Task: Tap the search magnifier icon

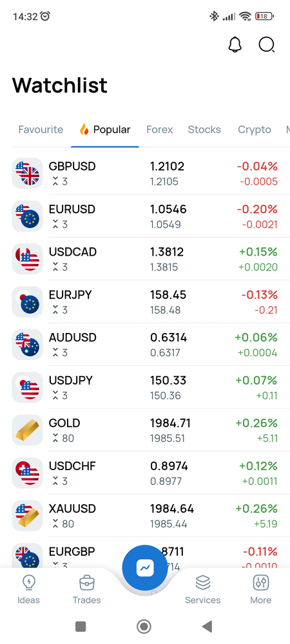Action: pos(267,44)
